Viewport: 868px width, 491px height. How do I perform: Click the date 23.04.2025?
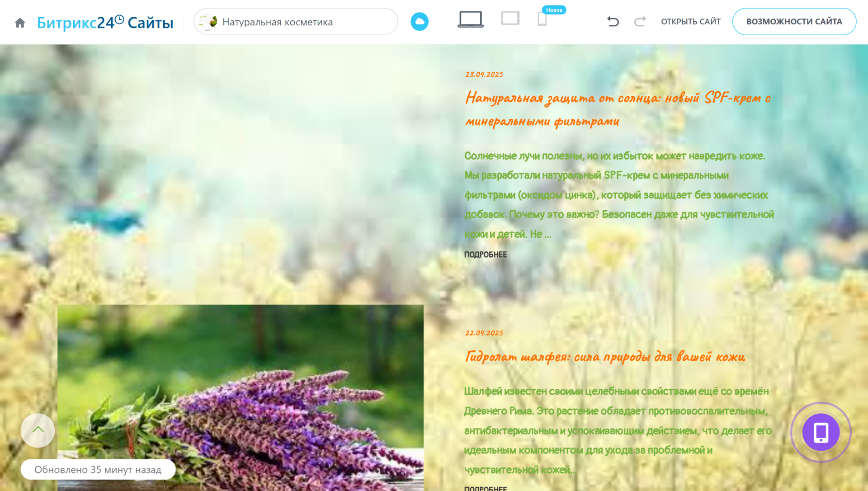tap(484, 75)
